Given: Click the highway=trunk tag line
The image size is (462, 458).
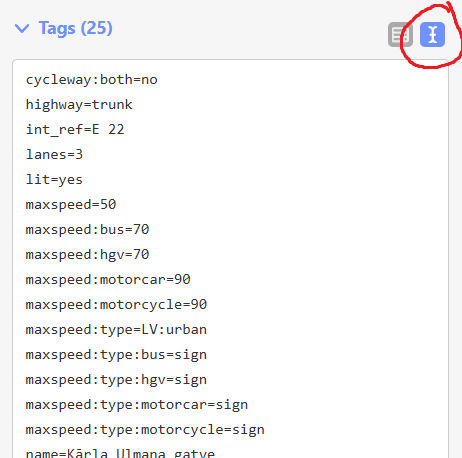Looking at the screenshot, I should click(x=79, y=105).
